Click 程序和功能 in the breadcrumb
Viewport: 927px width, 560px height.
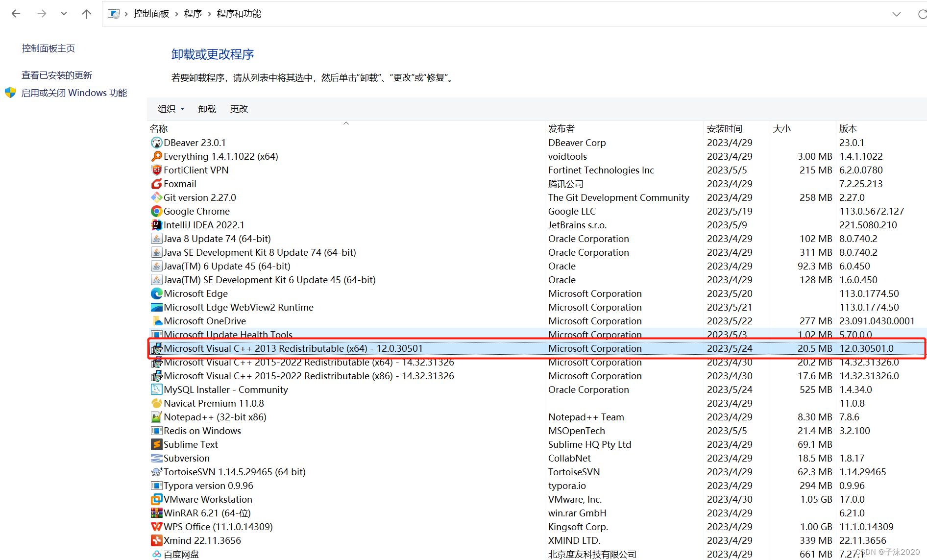tap(239, 14)
